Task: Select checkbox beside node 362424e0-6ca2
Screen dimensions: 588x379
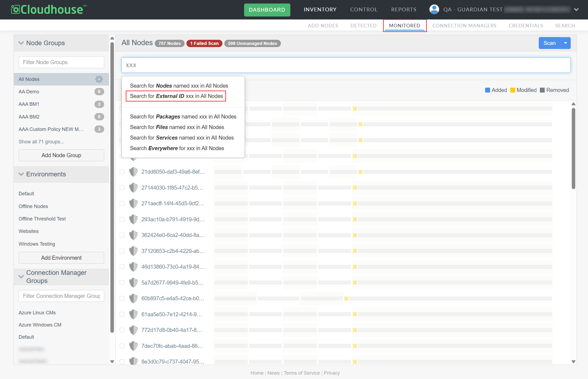Action: 122,235
